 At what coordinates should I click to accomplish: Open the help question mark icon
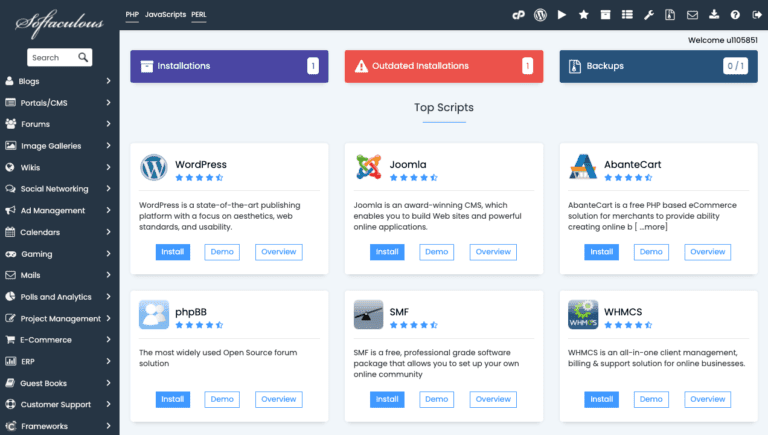coord(735,15)
